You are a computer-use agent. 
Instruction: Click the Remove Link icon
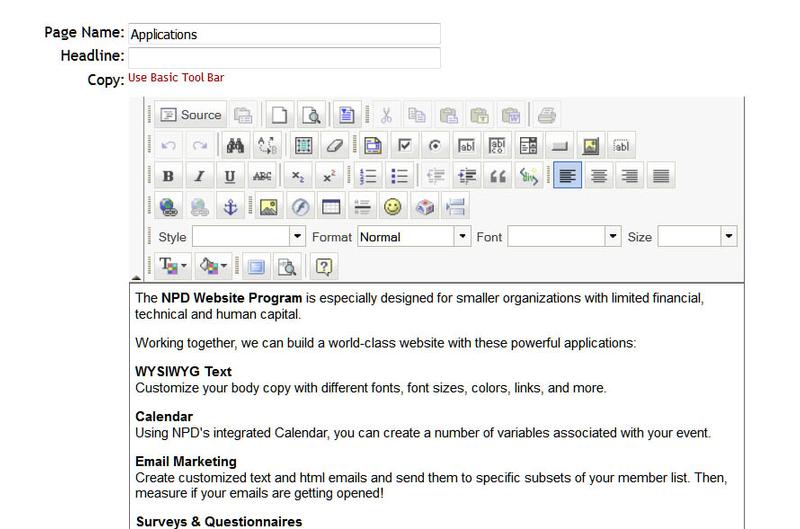(199, 207)
